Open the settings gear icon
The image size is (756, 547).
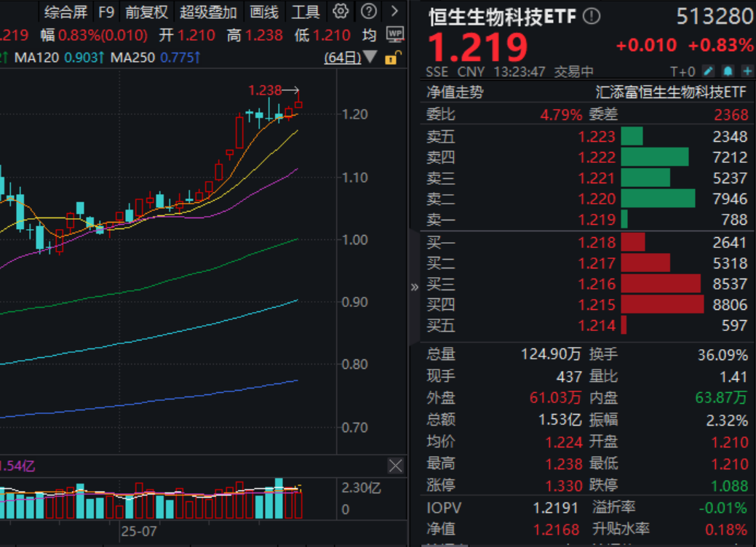pos(339,11)
